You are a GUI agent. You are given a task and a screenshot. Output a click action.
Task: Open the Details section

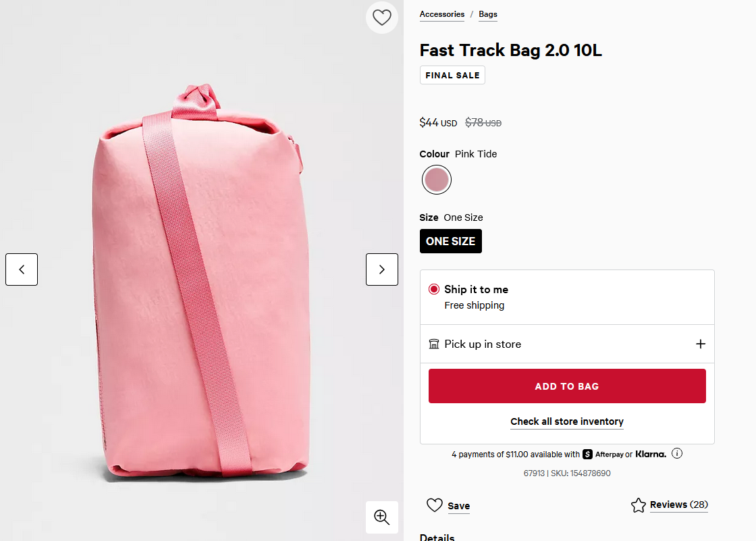437,538
